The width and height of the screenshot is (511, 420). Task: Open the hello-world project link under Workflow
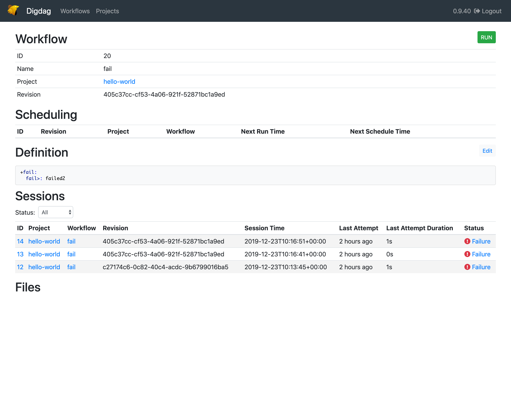[x=119, y=82]
